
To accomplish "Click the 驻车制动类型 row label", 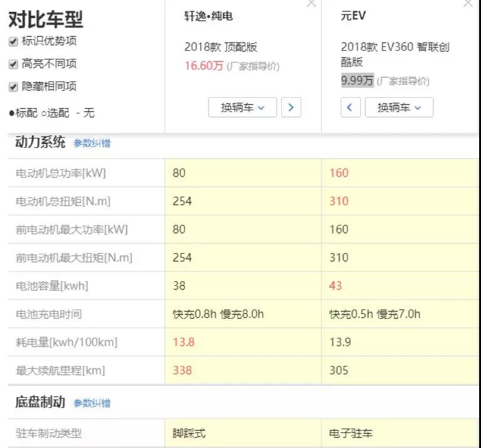I will click(x=49, y=433).
